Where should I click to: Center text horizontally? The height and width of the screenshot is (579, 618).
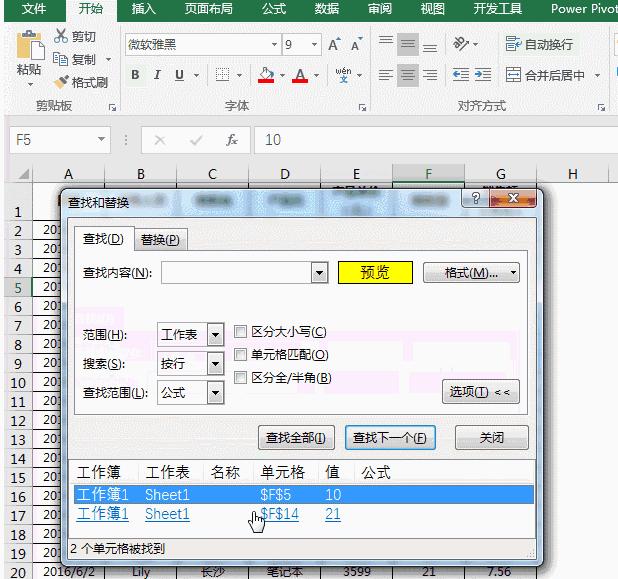point(408,74)
